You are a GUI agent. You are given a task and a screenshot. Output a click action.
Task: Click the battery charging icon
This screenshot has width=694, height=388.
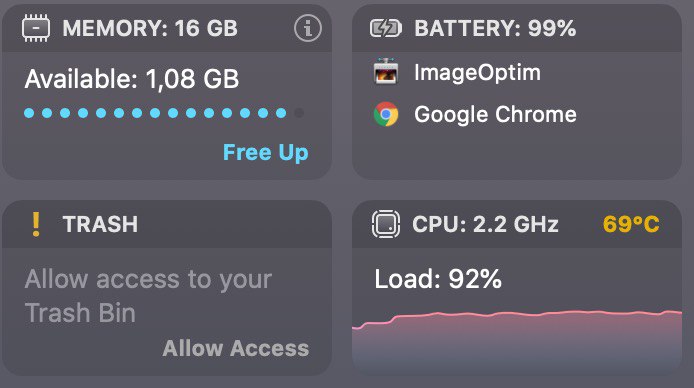(386, 28)
